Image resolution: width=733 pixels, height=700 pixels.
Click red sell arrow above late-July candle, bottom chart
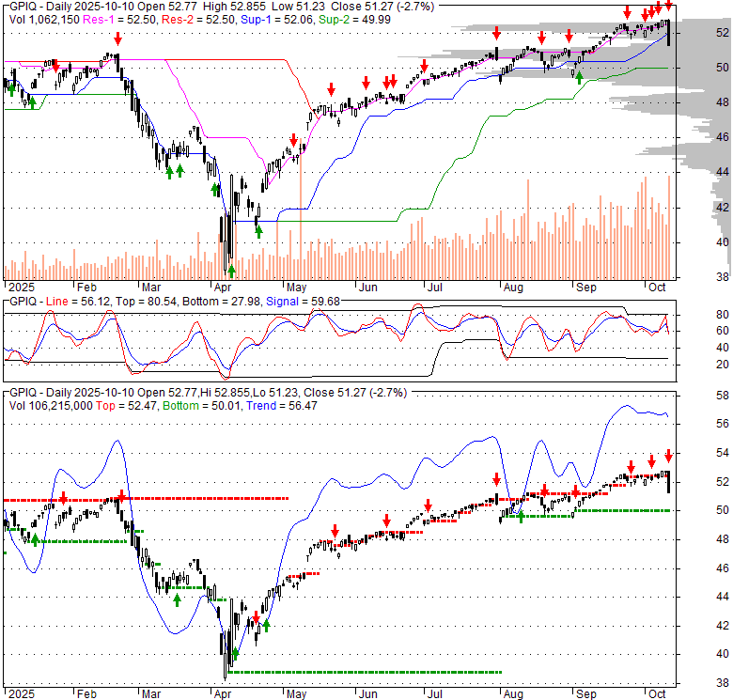496,479
